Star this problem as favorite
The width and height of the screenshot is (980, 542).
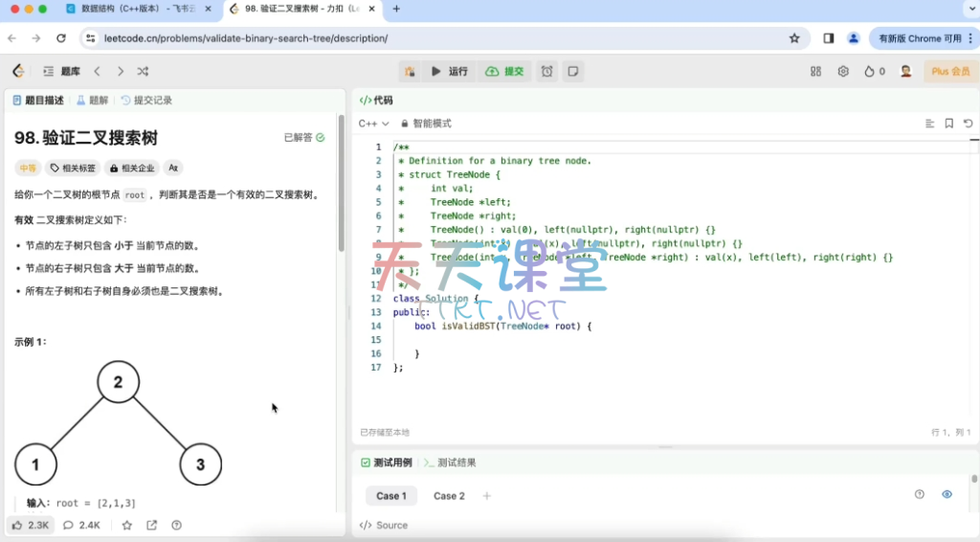click(127, 525)
